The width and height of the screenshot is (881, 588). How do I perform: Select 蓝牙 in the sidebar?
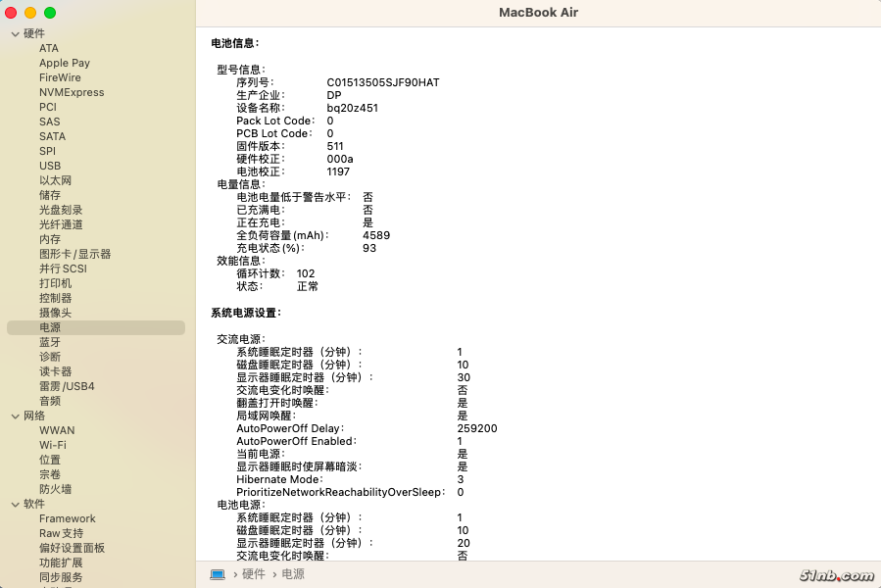(50, 342)
